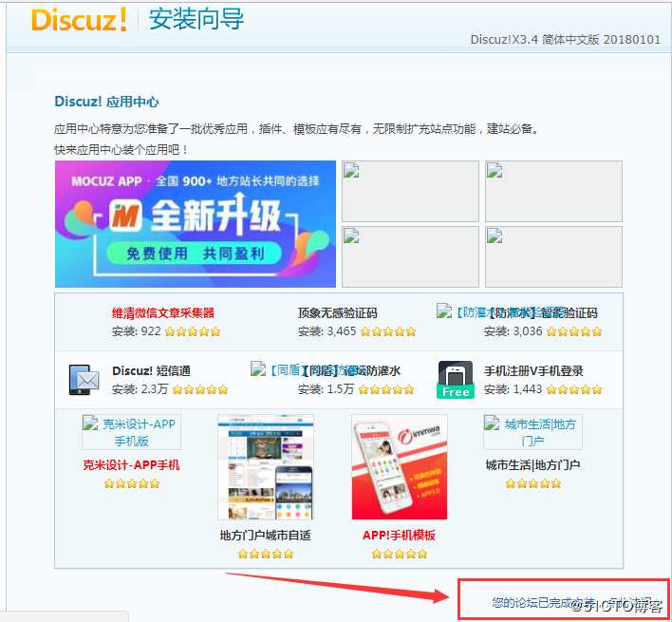The height and width of the screenshot is (622, 672).
Task: Open 维清微信文章采集器 app link
Action: click(163, 313)
